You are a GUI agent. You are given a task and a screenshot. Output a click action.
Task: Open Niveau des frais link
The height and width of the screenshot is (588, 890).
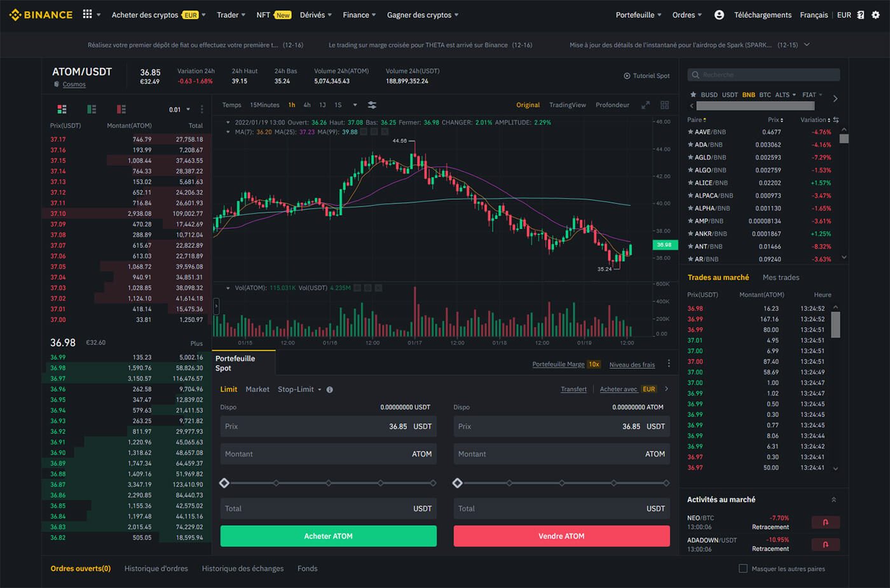[632, 364]
